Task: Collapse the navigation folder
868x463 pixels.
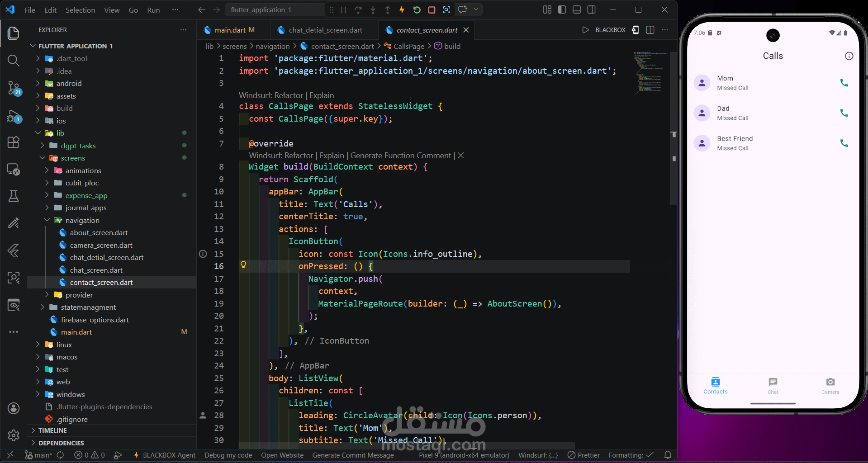Action: pos(82,220)
